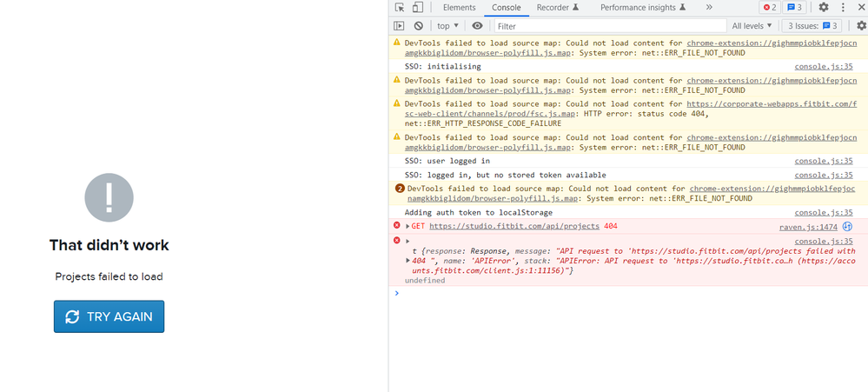Expand the APIError object properties triangle

point(408,260)
